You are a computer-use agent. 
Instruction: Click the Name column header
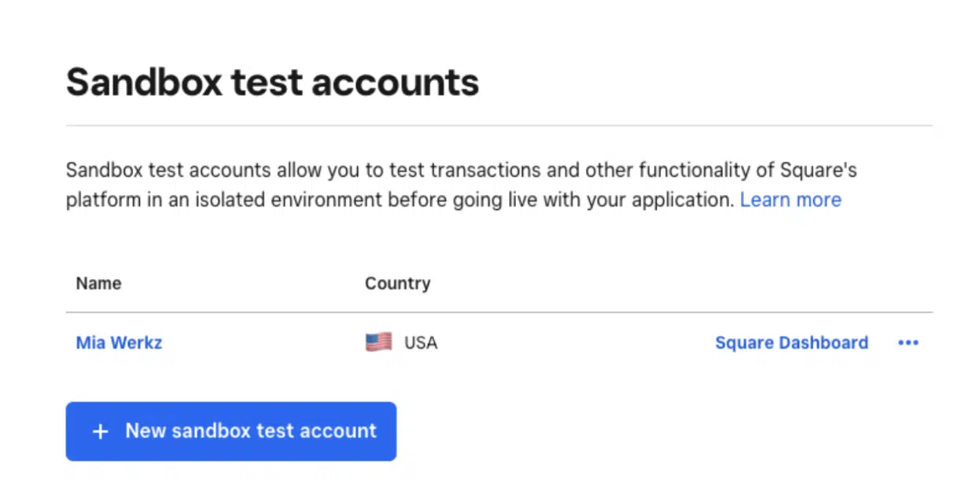click(98, 283)
